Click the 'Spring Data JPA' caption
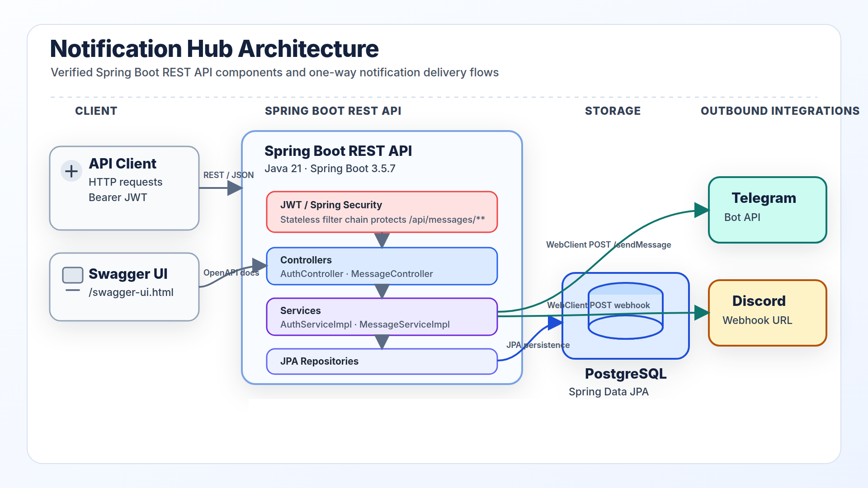The width and height of the screenshot is (868, 488). [x=609, y=392]
